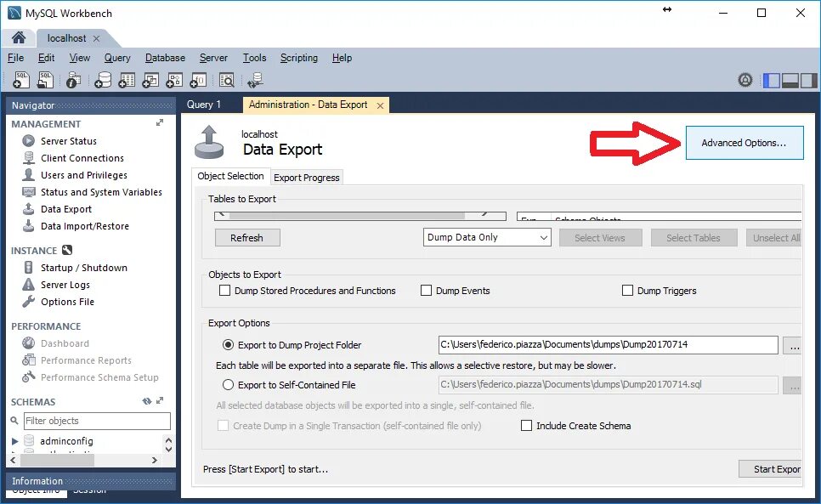The height and width of the screenshot is (504, 821).
Task: Open the Query menu
Action: point(117,58)
